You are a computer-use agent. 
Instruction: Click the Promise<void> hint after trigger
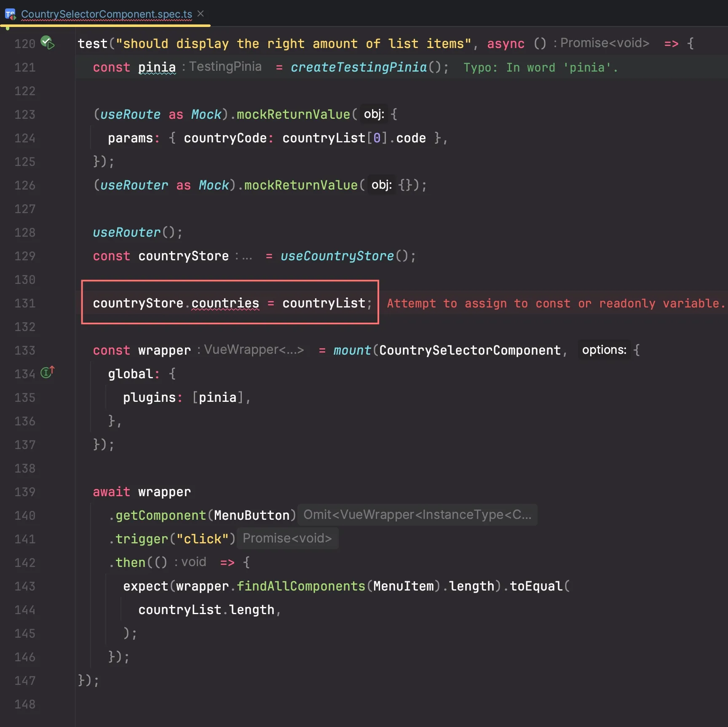(287, 538)
